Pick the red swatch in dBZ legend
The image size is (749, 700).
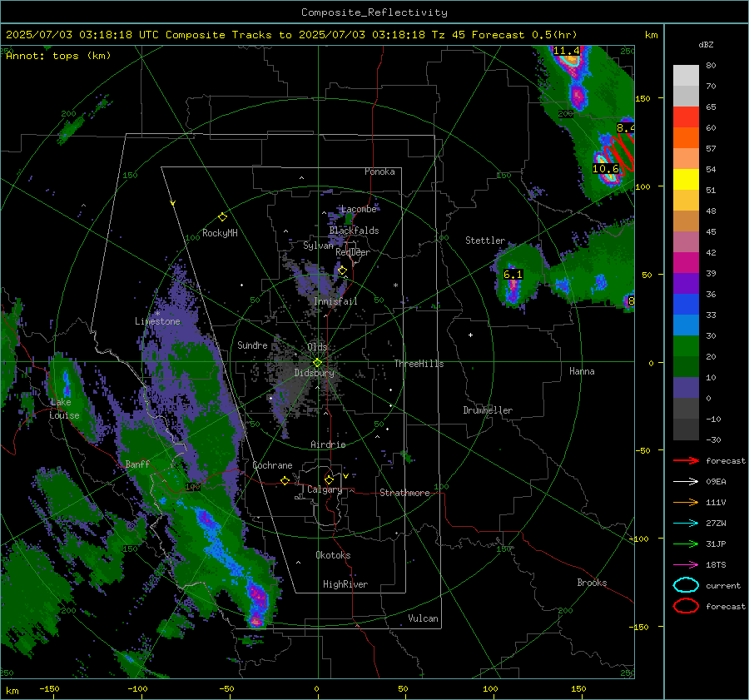(686, 117)
